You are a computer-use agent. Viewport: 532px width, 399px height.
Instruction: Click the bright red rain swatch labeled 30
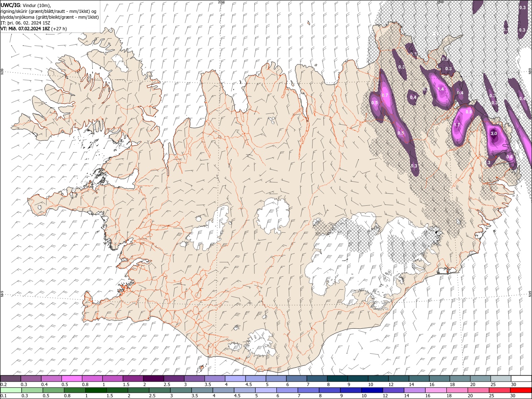point(521,390)
